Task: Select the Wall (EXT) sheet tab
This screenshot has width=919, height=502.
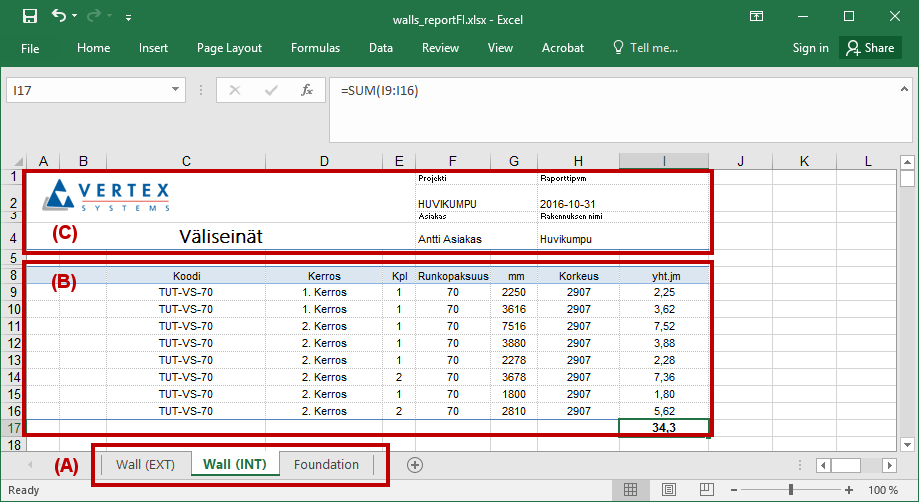Action: [145, 464]
